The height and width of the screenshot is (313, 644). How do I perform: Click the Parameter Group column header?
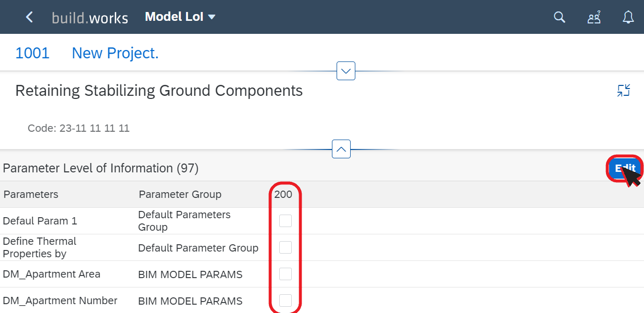click(180, 194)
